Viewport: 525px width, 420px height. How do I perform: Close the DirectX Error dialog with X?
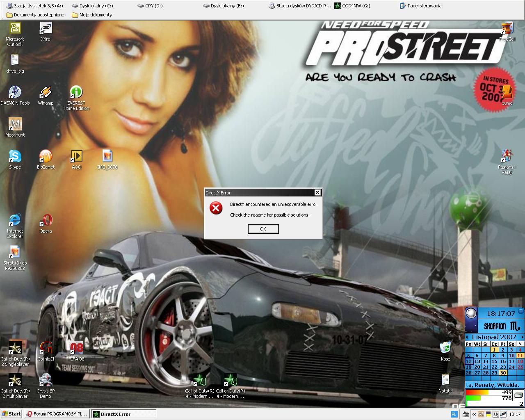click(x=317, y=192)
